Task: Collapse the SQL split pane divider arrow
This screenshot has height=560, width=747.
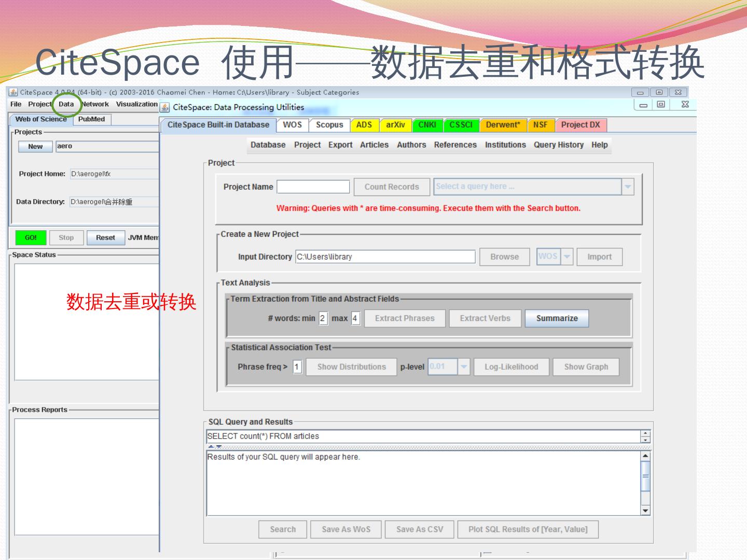Action: coord(211,446)
